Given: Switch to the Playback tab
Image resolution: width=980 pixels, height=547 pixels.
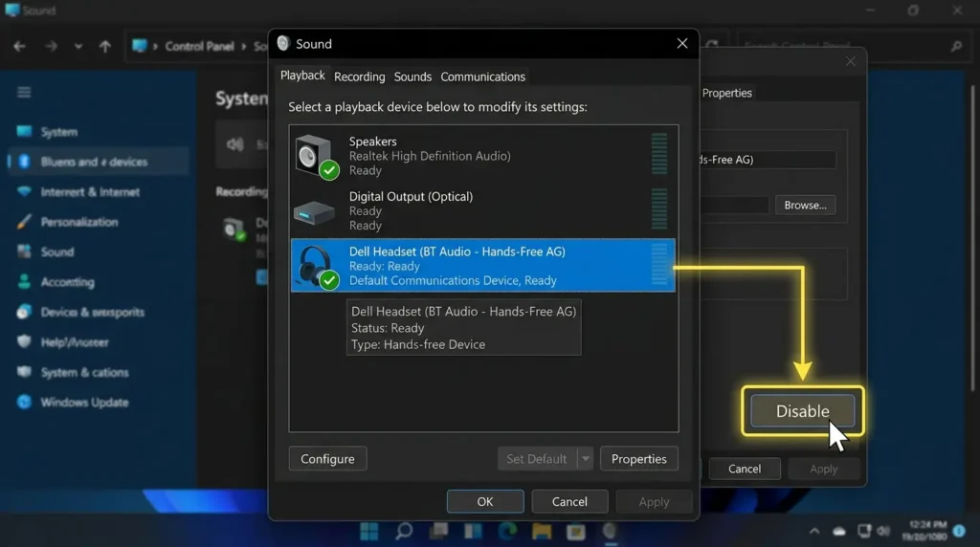Looking at the screenshot, I should [302, 76].
